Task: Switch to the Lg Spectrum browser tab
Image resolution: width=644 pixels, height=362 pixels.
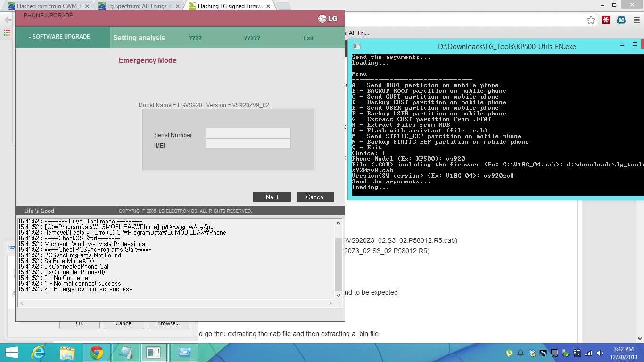Action: 138,6
